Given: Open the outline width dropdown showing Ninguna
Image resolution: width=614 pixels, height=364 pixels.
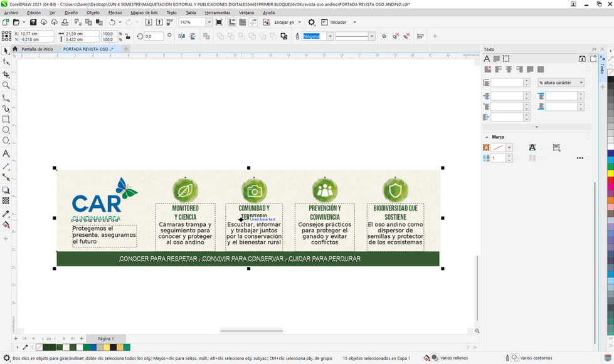Looking at the screenshot, I should [330, 36].
